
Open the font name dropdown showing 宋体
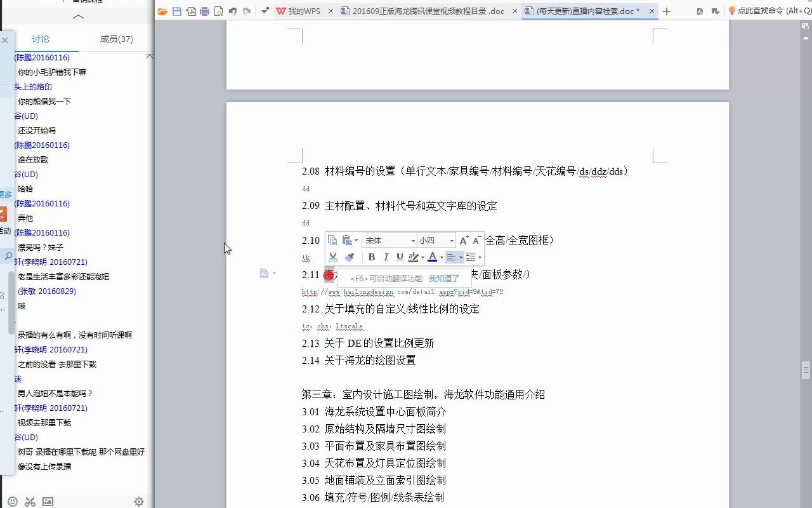pyautogui.click(x=389, y=241)
